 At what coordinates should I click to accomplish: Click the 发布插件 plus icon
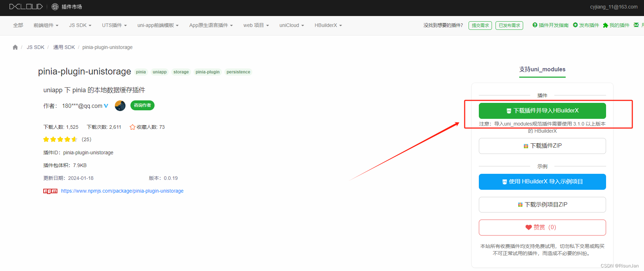pyautogui.click(x=575, y=25)
